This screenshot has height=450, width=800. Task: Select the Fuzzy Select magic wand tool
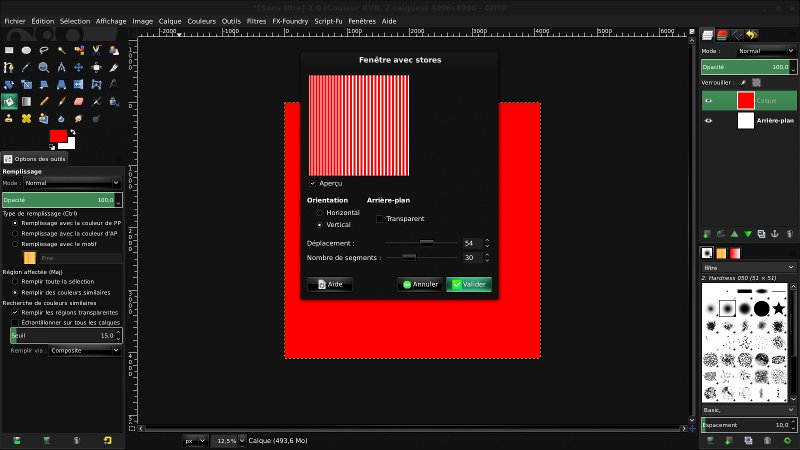[x=61, y=50]
